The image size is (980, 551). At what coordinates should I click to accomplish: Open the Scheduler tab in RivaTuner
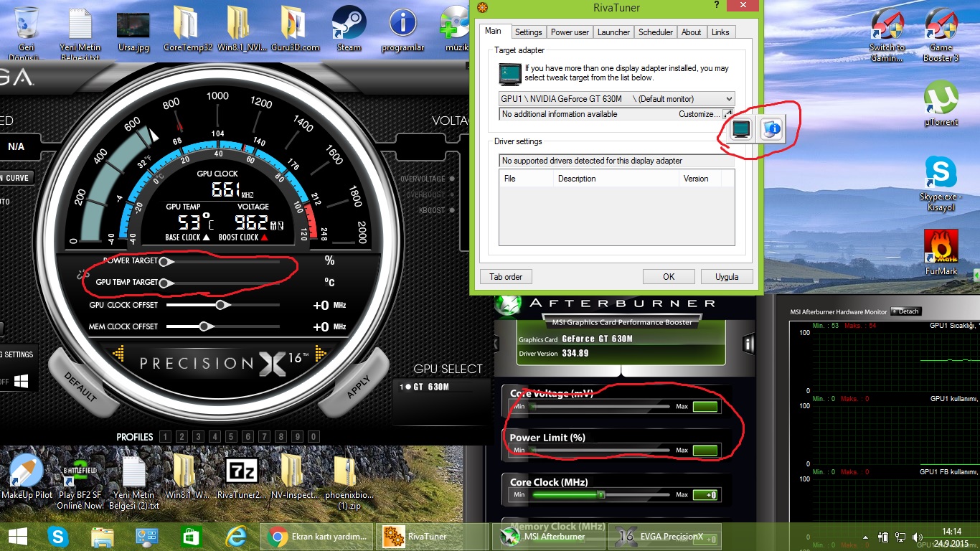655,32
